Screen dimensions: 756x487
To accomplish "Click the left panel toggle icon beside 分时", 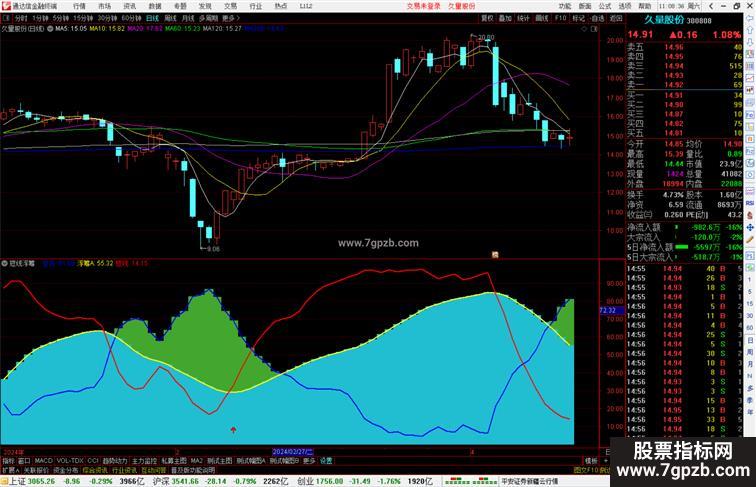I will pyautogui.click(x=6, y=18).
